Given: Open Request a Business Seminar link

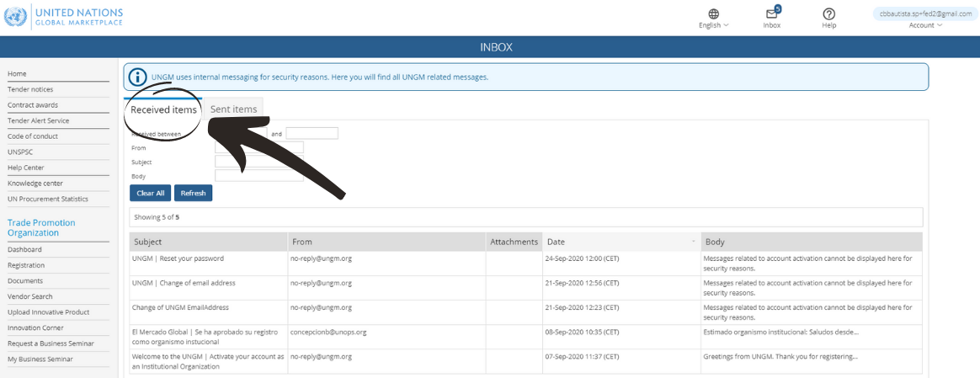Looking at the screenshot, I should 51,343.
